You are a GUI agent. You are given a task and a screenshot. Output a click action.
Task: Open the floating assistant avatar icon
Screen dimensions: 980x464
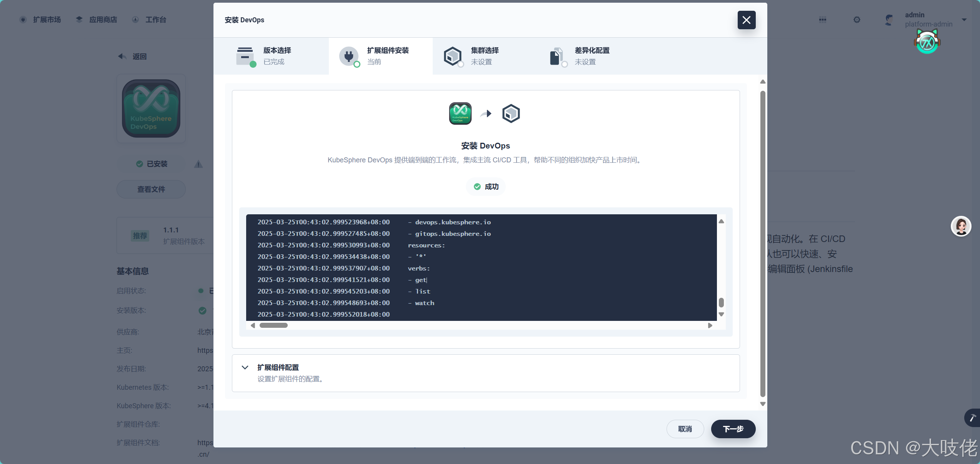pos(961,226)
